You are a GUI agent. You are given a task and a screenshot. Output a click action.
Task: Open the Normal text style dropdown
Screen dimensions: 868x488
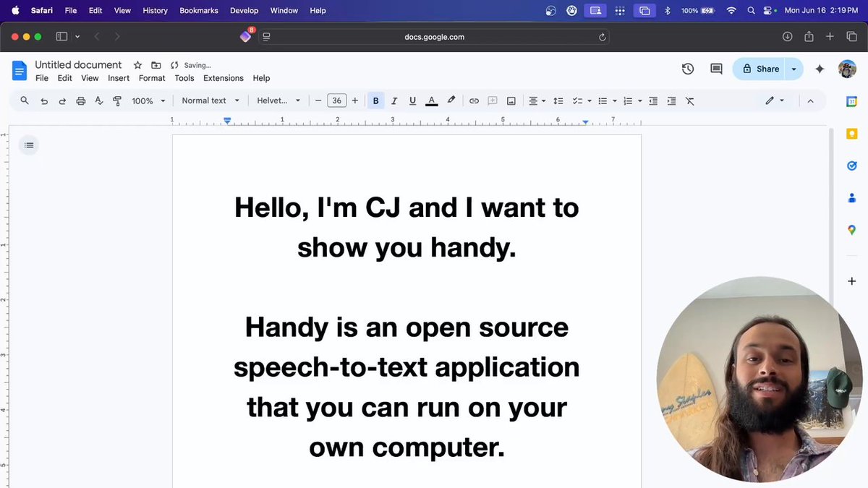coord(210,101)
